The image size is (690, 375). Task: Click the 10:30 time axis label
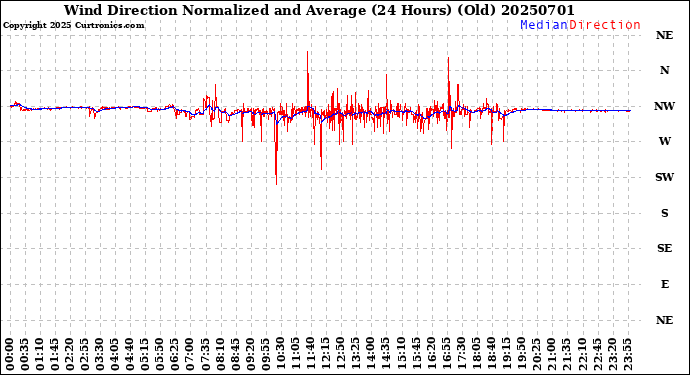(x=281, y=355)
